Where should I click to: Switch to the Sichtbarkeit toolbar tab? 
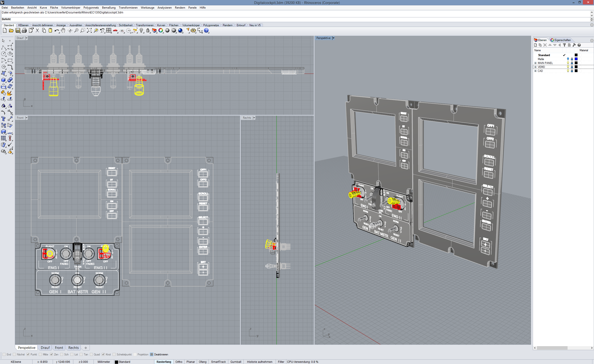click(x=126, y=25)
